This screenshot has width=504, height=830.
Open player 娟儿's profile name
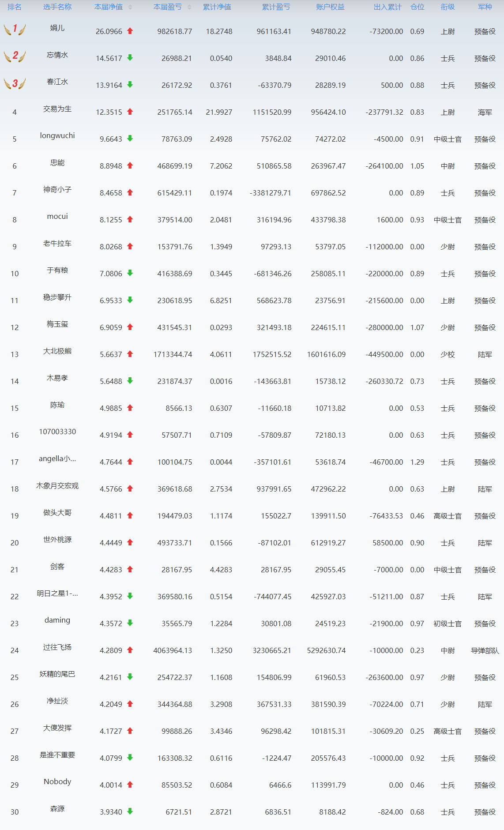click(x=57, y=28)
